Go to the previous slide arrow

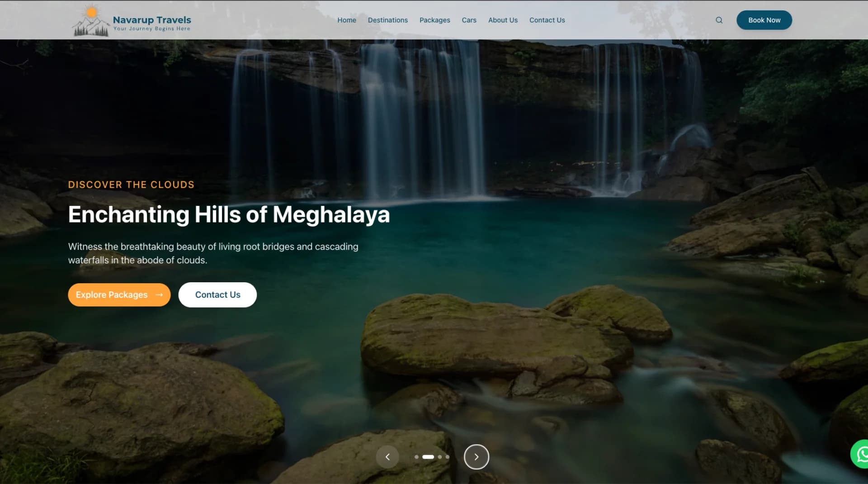387,457
